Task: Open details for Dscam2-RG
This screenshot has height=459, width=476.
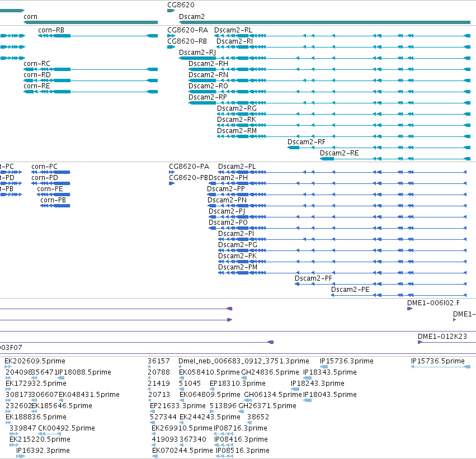Action: tap(237, 108)
